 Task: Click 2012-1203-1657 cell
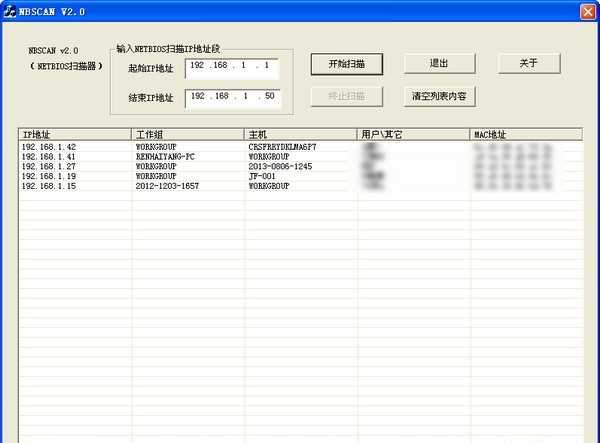coord(167,186)
